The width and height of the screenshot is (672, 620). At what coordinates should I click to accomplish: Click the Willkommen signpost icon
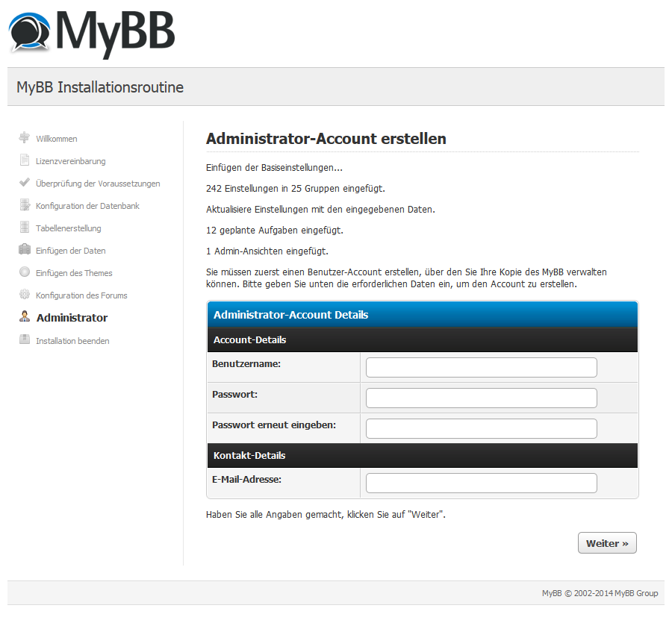pyautogui.click(x=25, y=137)
